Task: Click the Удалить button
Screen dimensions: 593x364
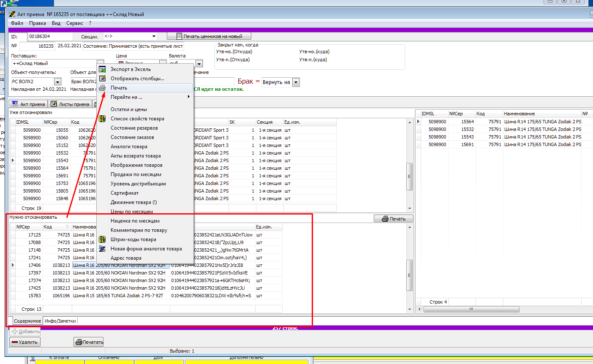Action: tap(25, 342)
